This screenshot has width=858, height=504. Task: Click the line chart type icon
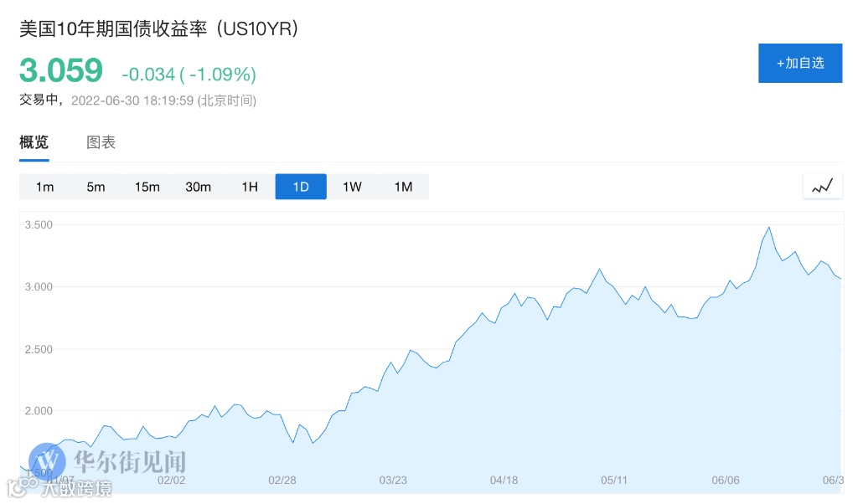tap(822, 187)
